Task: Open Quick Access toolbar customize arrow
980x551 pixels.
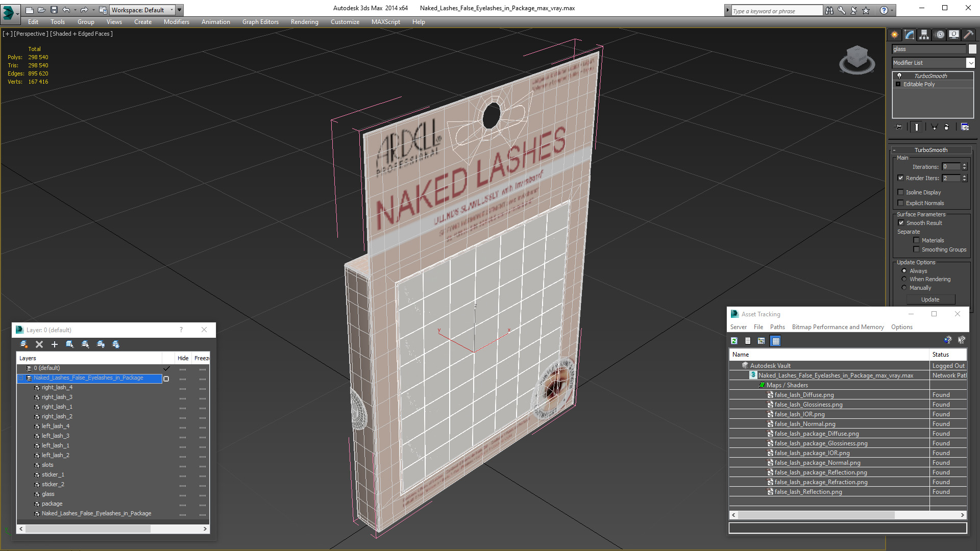Action: 179,10
